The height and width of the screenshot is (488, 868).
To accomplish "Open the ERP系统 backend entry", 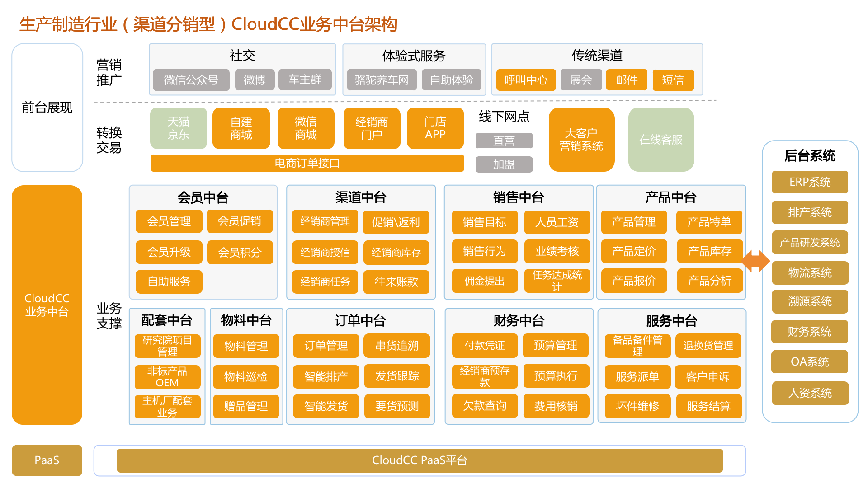I will [x=810, y=182].
